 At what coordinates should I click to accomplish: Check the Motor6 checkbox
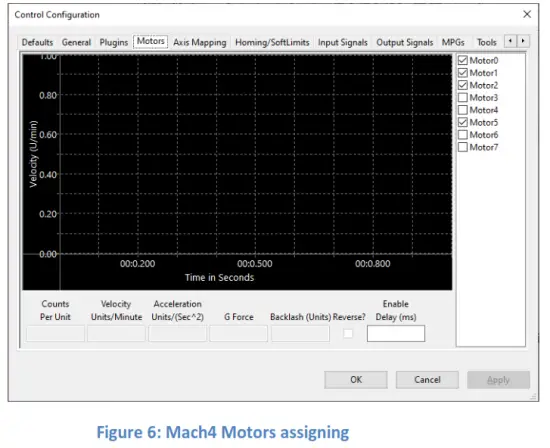[x=463, y=134]
